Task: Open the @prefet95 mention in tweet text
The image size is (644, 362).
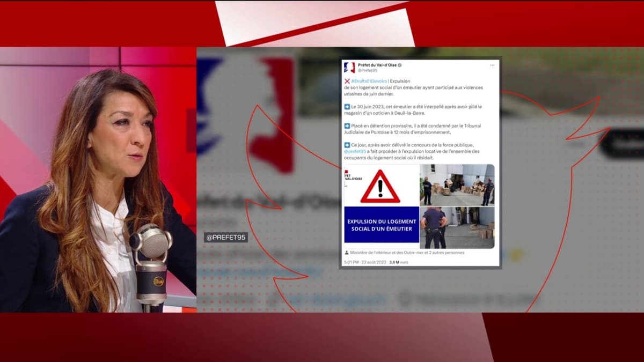Action: click(x=355, y=151)
